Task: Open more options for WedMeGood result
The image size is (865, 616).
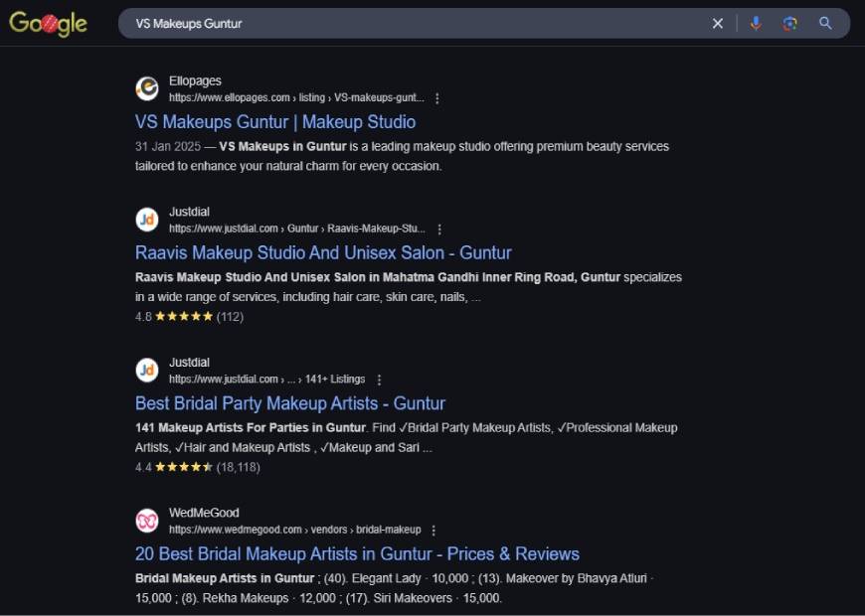Action: [433, 530]
